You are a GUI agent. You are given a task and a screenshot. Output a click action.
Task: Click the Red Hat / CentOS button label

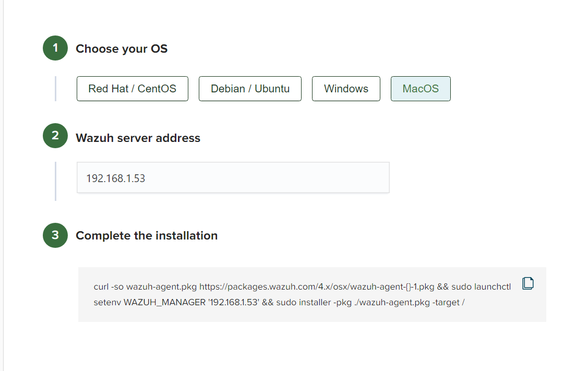pyautogui.click(x=132, y=88)
